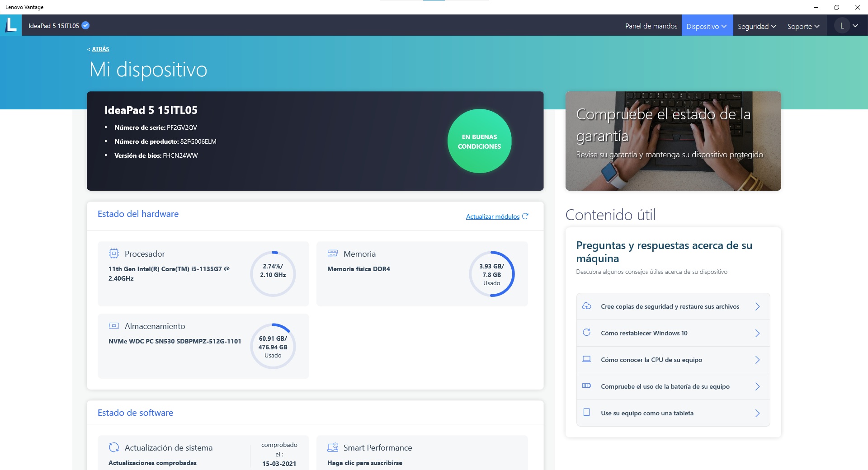Click Actualizar módulos link
This screenshot has width=868, height=470.
click(x=493, y=216)
